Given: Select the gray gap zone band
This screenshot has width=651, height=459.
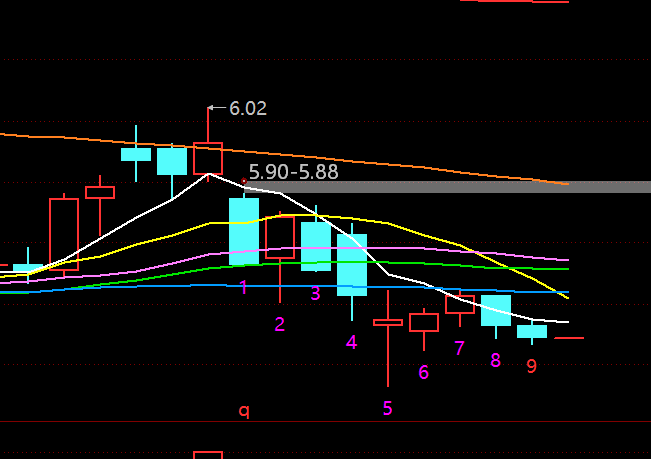Looking at the screenshot, I should click(448, 187).
